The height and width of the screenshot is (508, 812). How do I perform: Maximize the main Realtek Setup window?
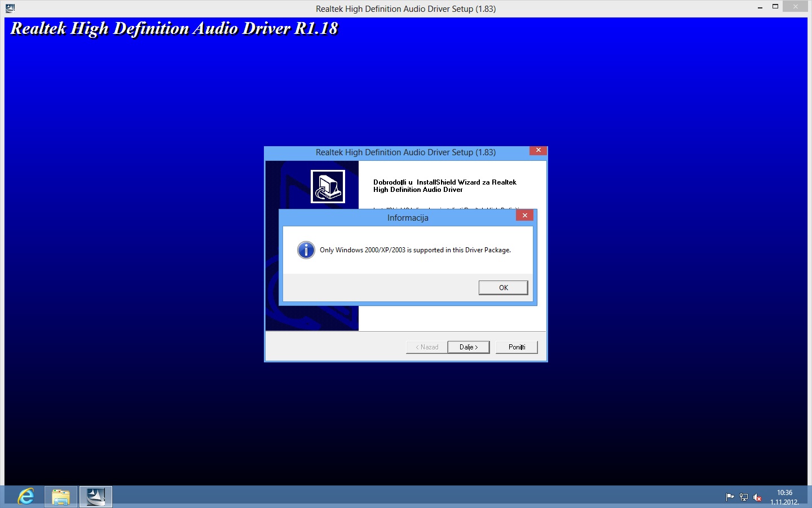pyautogui.click(x=775, y=7)
